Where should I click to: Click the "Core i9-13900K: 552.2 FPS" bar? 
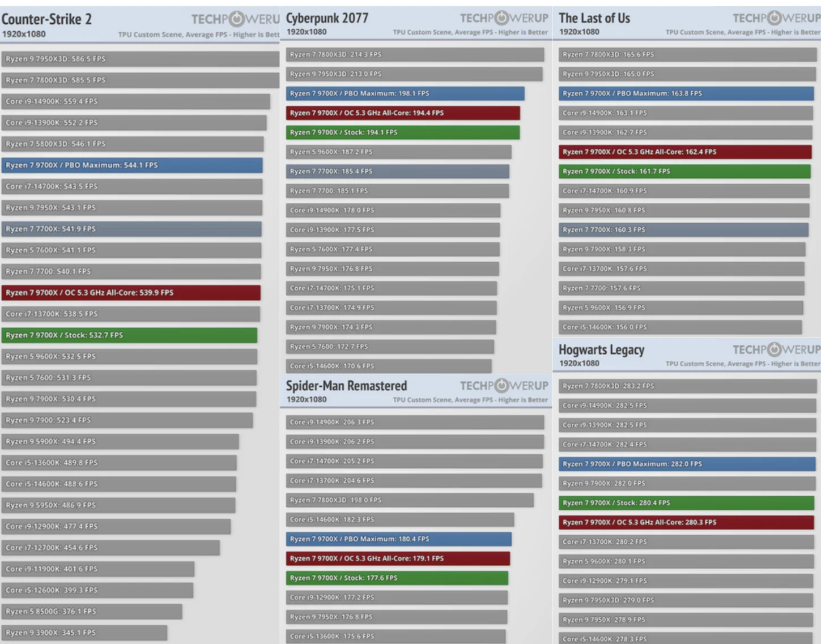pyautogui.click(x=134, y=122)
